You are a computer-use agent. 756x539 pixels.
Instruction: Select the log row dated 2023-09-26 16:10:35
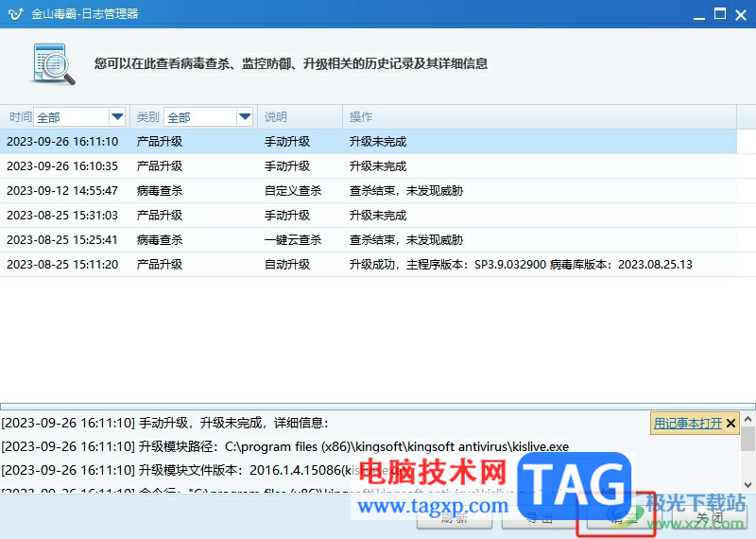point(369,166)
